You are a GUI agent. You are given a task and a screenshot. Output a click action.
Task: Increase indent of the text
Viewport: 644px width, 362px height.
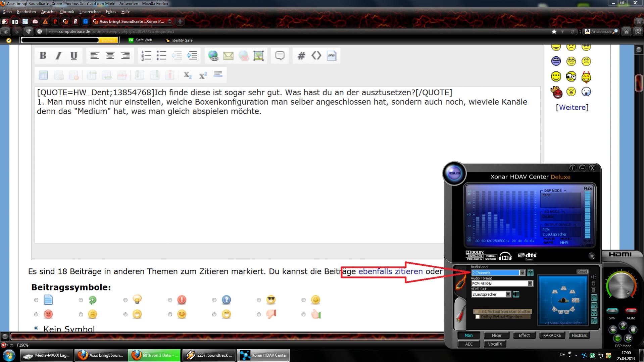pos(192,55)
